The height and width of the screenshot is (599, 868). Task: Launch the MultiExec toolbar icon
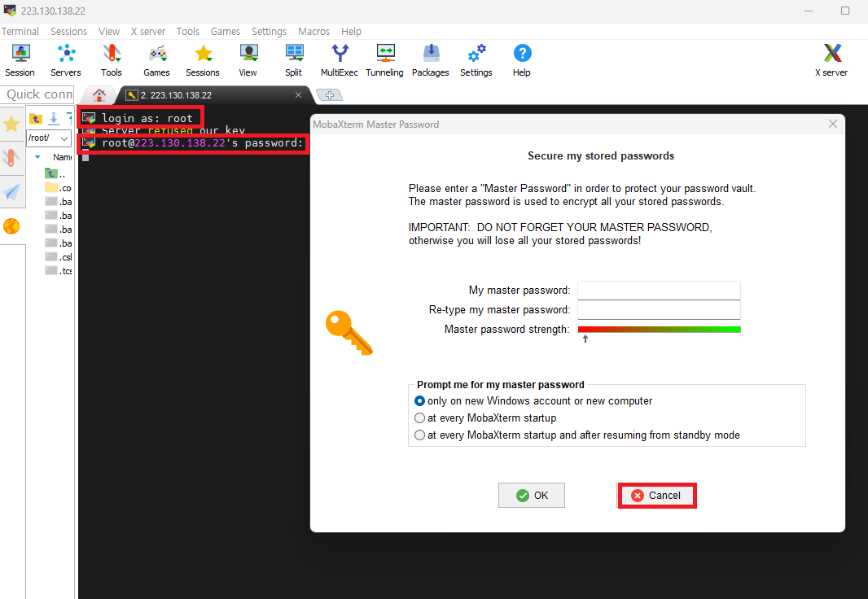point(340,60)
